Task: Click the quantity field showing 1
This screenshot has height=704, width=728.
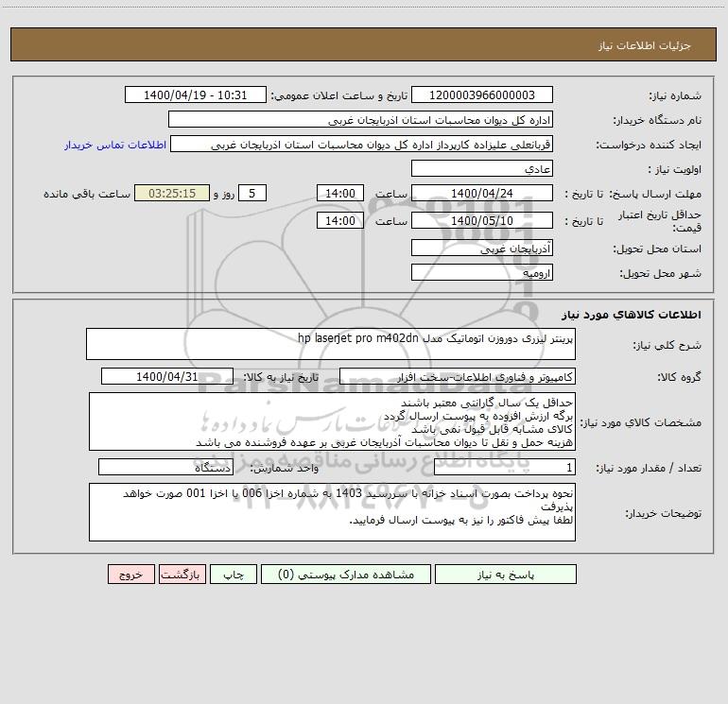Action: [x=505, y=468]
